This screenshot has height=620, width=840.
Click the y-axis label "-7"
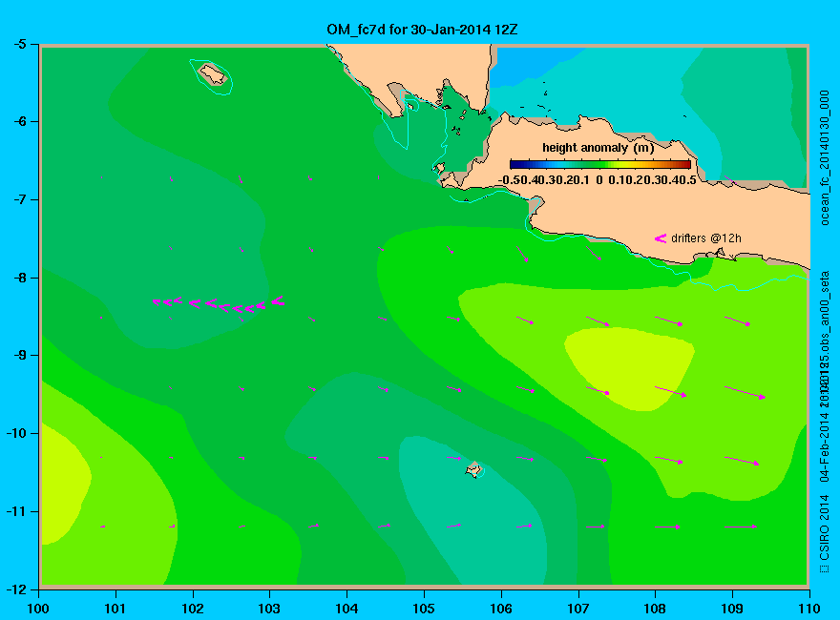pos(19,199)
